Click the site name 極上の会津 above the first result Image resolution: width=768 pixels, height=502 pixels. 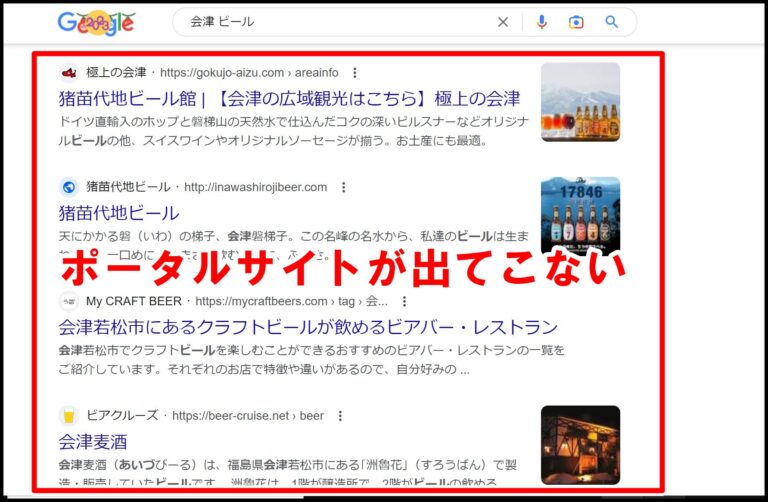(116, 72)
